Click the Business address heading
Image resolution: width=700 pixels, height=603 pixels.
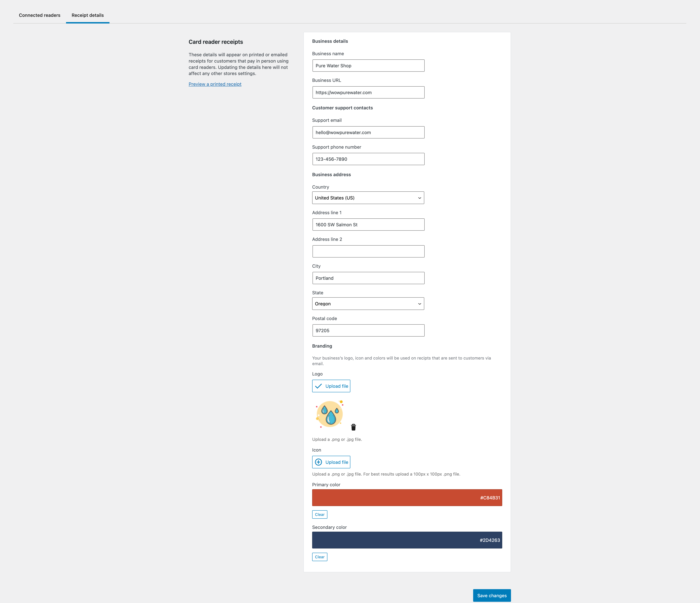pos(331,174)
